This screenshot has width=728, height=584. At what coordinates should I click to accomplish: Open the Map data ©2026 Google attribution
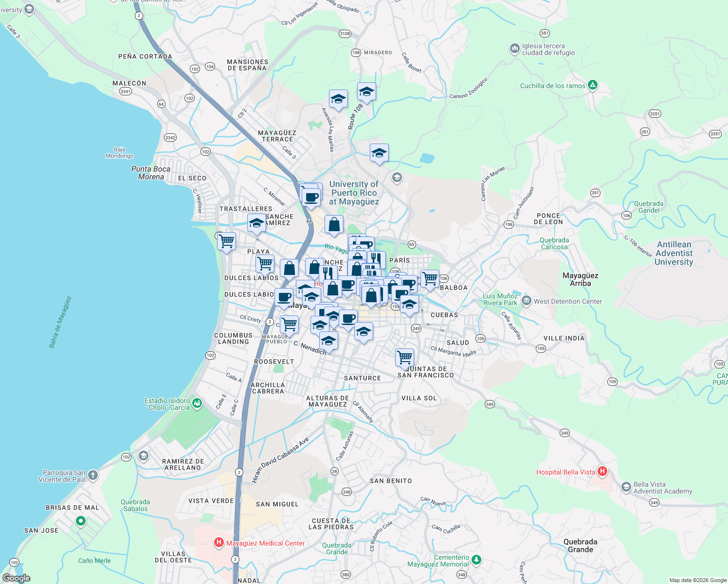click(x=698, y=580)
